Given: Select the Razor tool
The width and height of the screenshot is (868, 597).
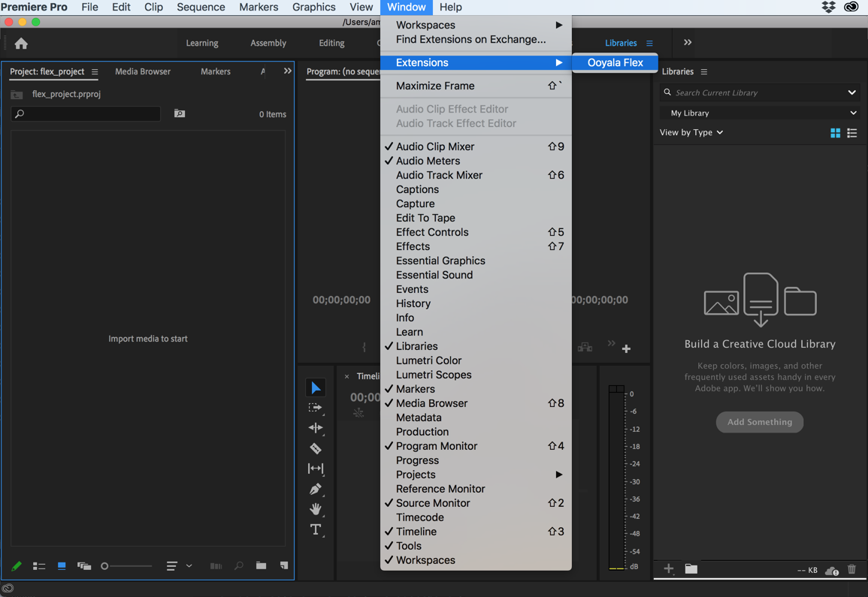Looking at the screenshot, I should pos(316,448).
